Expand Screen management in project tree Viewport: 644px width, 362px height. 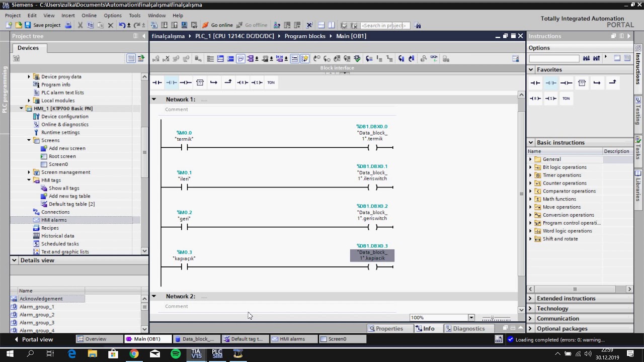pyautogui.click(x=29, y=172)
